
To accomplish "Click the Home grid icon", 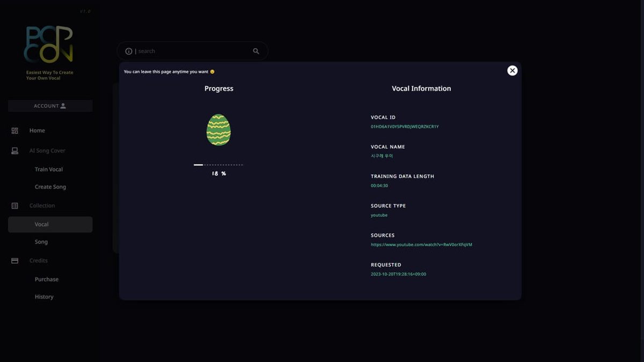I will tap(15, 130).
